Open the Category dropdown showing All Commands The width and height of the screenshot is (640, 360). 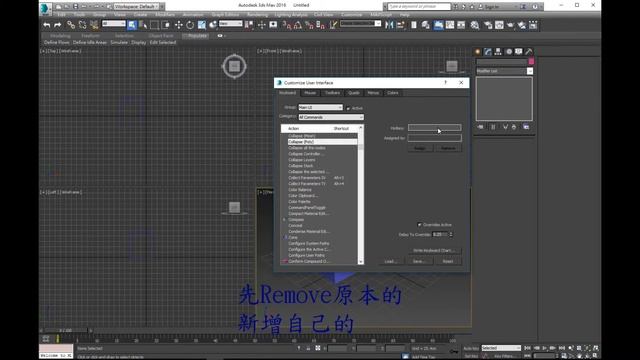pos(331,117)
